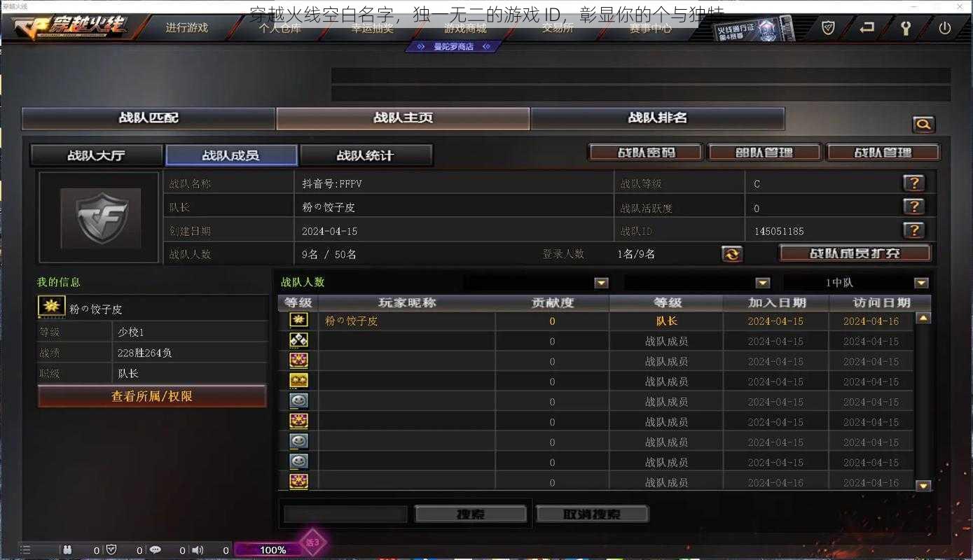Sort by the 贡献度 column header

pyautogui.click(x=553, y=303)
